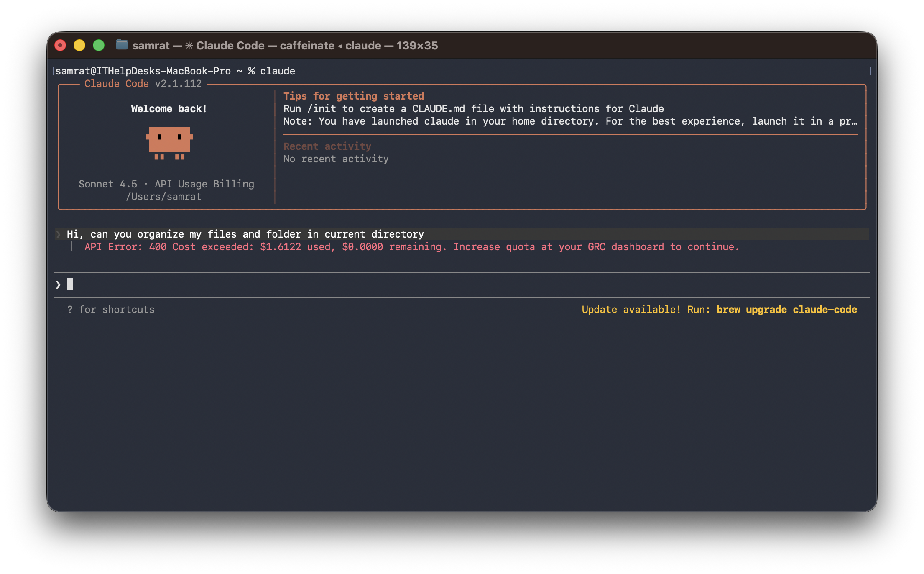
Task: Click the yellow minimize window button
Action: coord(79,45)
